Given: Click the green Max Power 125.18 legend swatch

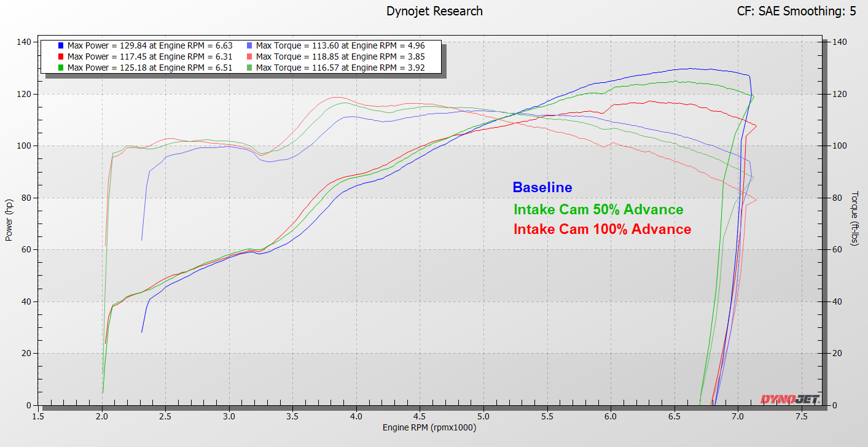Looking at the screenshot, I should pos(60,68).
